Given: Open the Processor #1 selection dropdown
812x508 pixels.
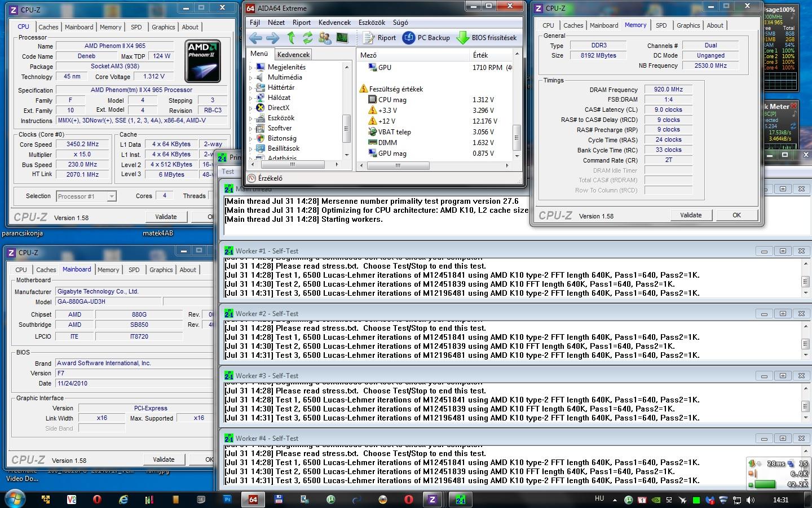Looking at the screenshot, I should [x=86, y=196].
